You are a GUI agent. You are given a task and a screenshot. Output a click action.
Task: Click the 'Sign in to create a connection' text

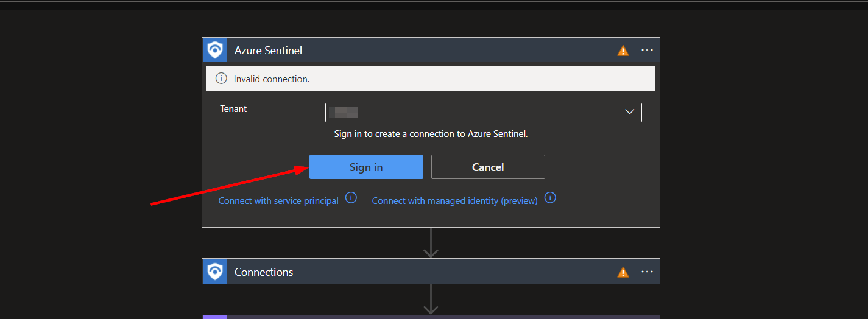click(x=431, y=133)
